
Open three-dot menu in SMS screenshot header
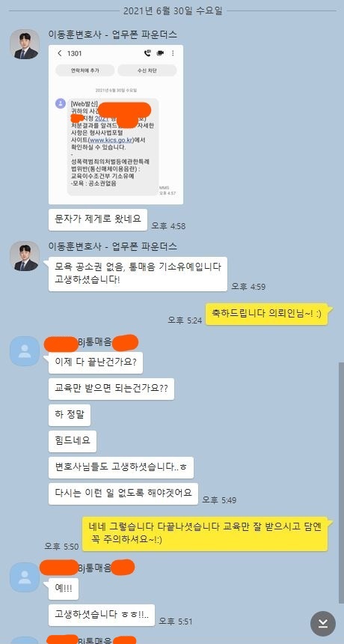tap(173, 53)
